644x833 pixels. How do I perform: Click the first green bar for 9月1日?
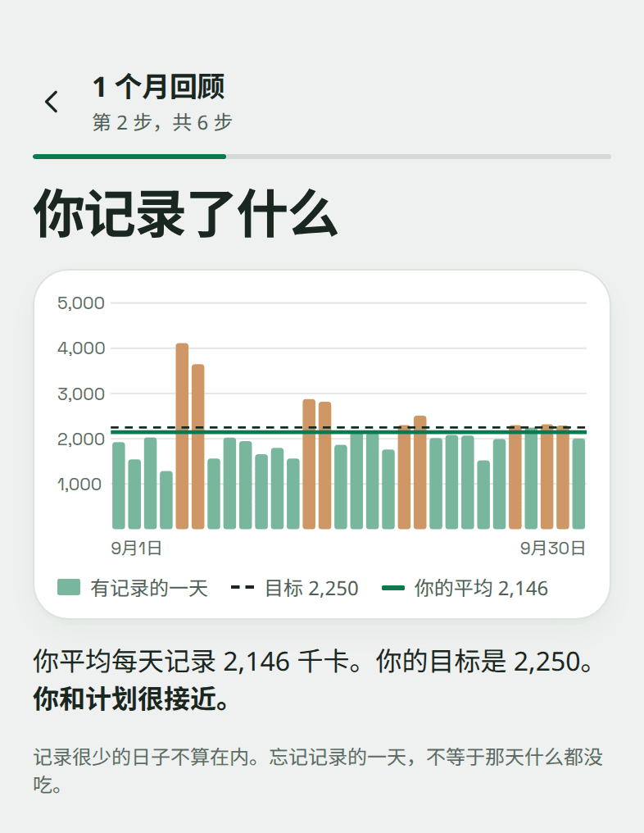[x=119, y=485]
